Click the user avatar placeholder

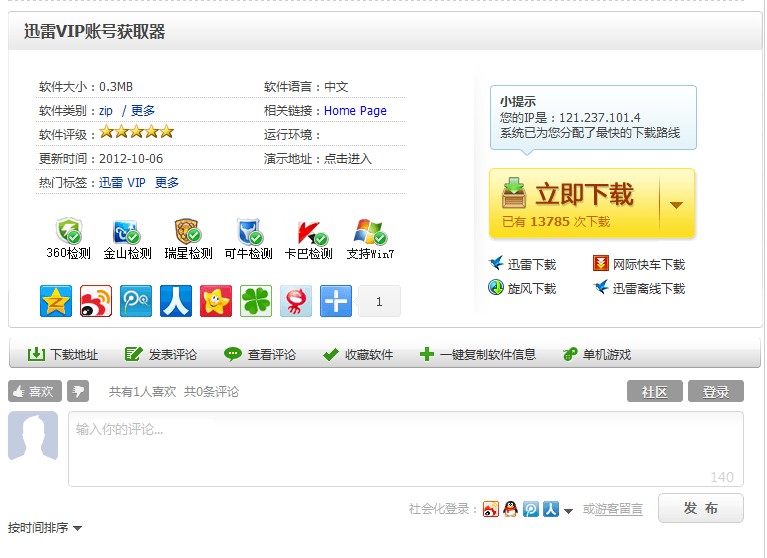coord(33,436)
